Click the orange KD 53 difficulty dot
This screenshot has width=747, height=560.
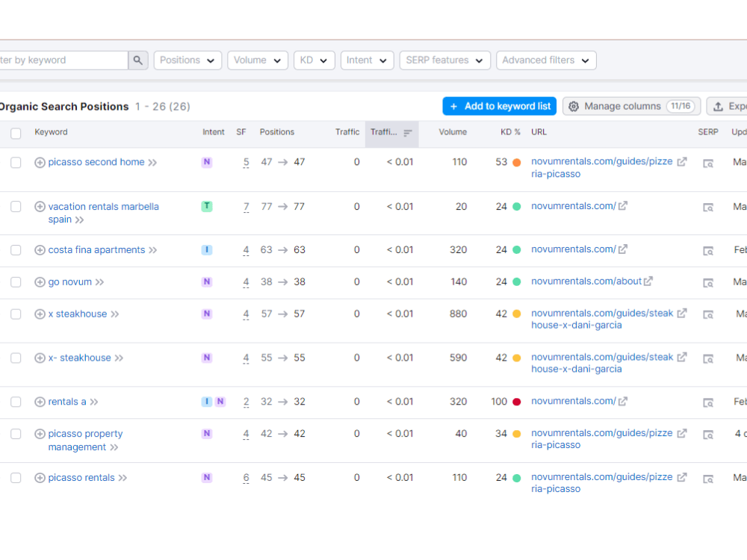[516, 162]
